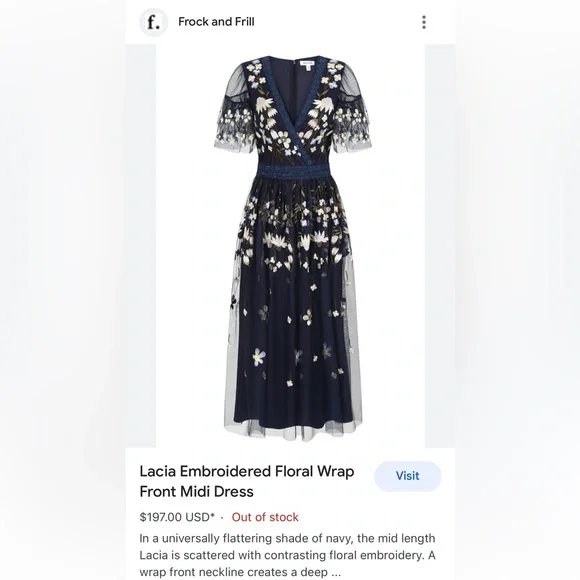Open the Frock and Frill store name
Viewport: 580px width, 580px height.
pyautogui.click(x=216, y=22)
